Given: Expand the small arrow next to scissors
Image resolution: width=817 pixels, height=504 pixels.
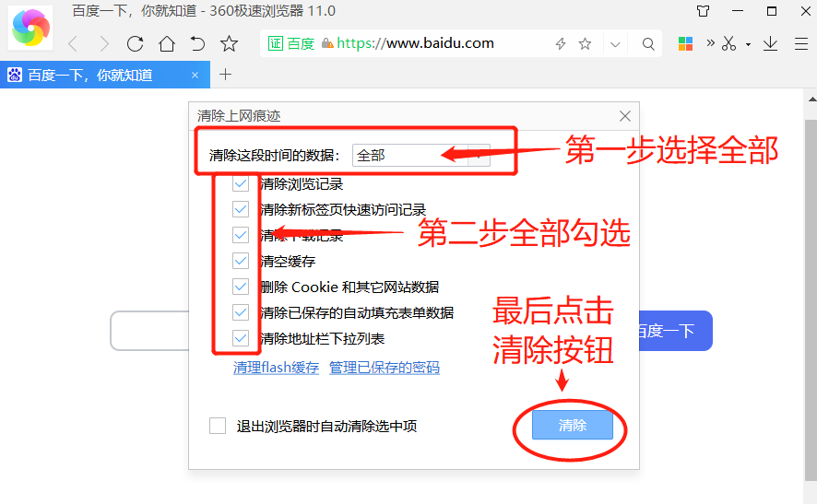Looking at the screenshot, I should pyautogui.click(x=748, y=44).
